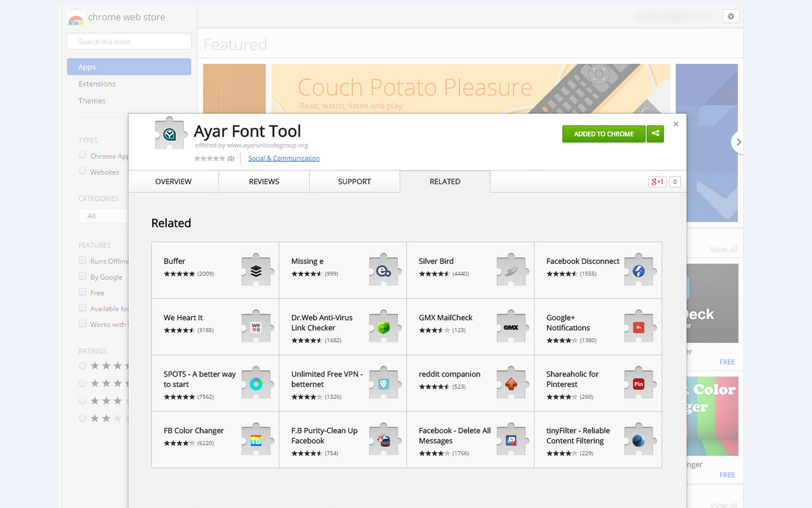The image size is (812, 508).
Task: Click the Google +1 button
Action: pyautogui.click(x=657, y=182)
